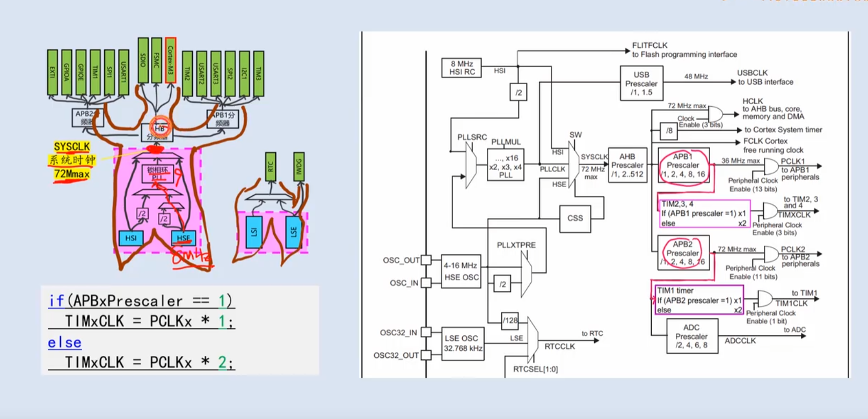The height and width of the screenshot is (419, 868).
Task: Click the '8 MHz HSI RC' block
Action: tap(462, 68)
